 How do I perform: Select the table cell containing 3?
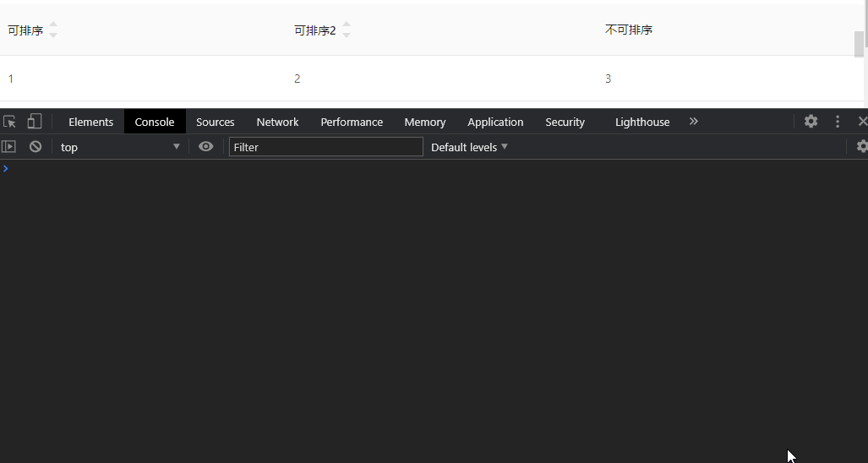point(731,79)
